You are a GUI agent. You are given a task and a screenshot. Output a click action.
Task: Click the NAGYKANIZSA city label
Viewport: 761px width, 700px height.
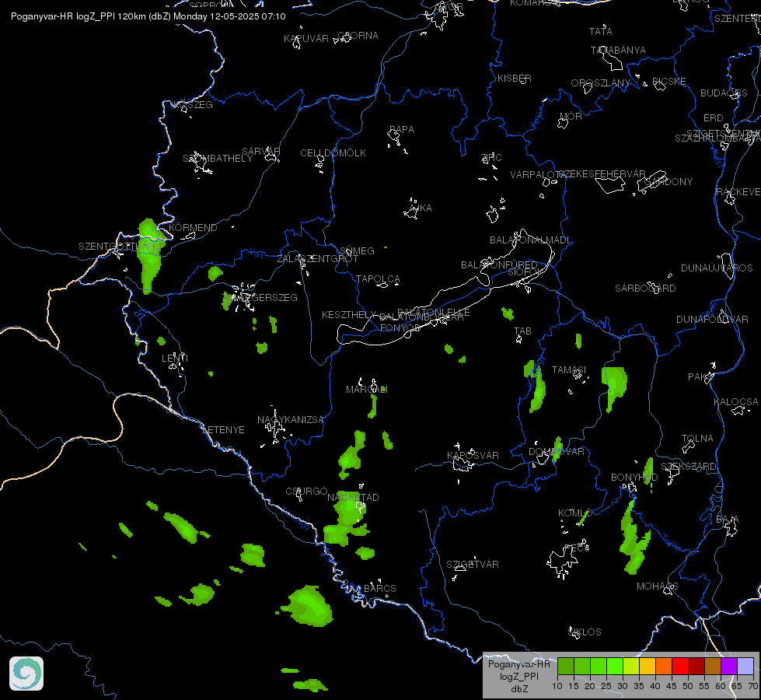(x=290, y=420)
